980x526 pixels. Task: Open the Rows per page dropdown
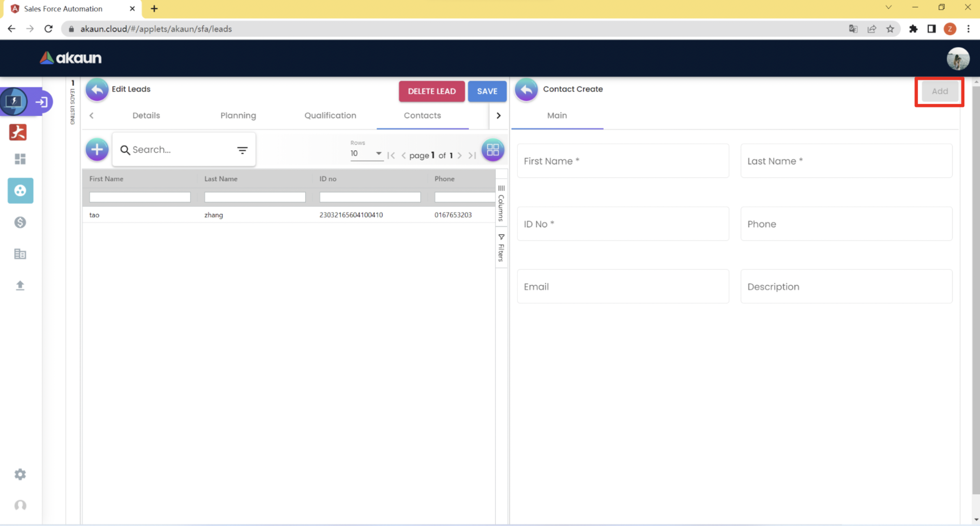point(366,153)
